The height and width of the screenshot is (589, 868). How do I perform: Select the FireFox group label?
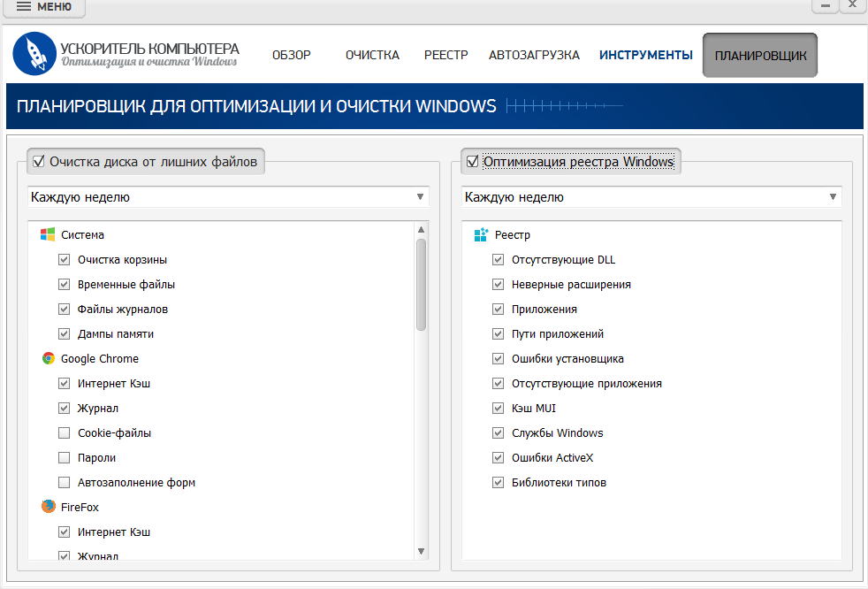coord(80,507)
